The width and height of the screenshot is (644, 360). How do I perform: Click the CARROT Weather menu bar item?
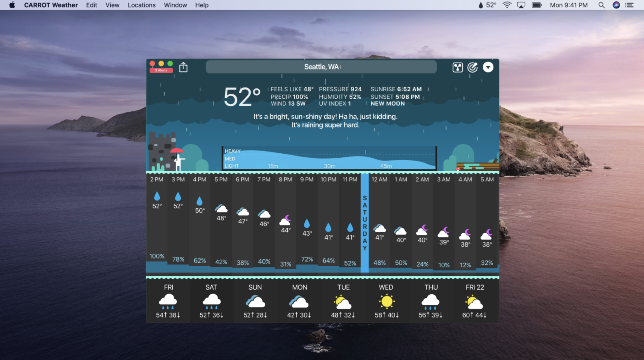point(50,5)
